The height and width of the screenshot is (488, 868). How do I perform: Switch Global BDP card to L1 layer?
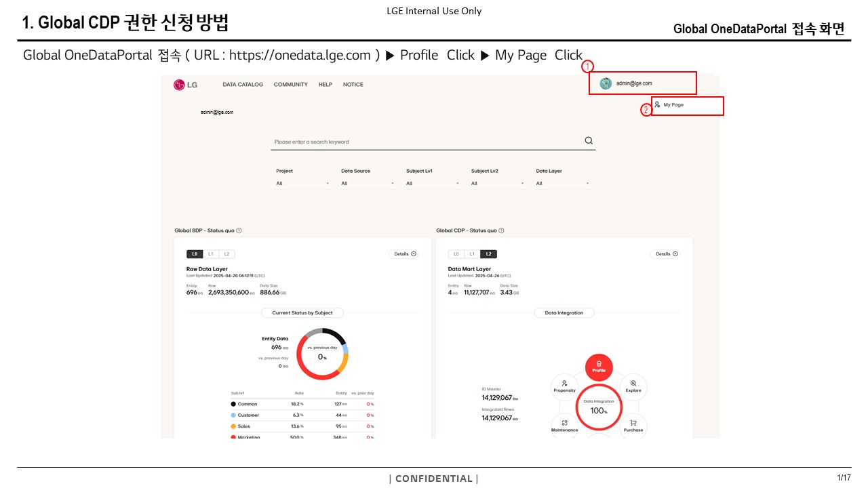click(x=211, y=254)
